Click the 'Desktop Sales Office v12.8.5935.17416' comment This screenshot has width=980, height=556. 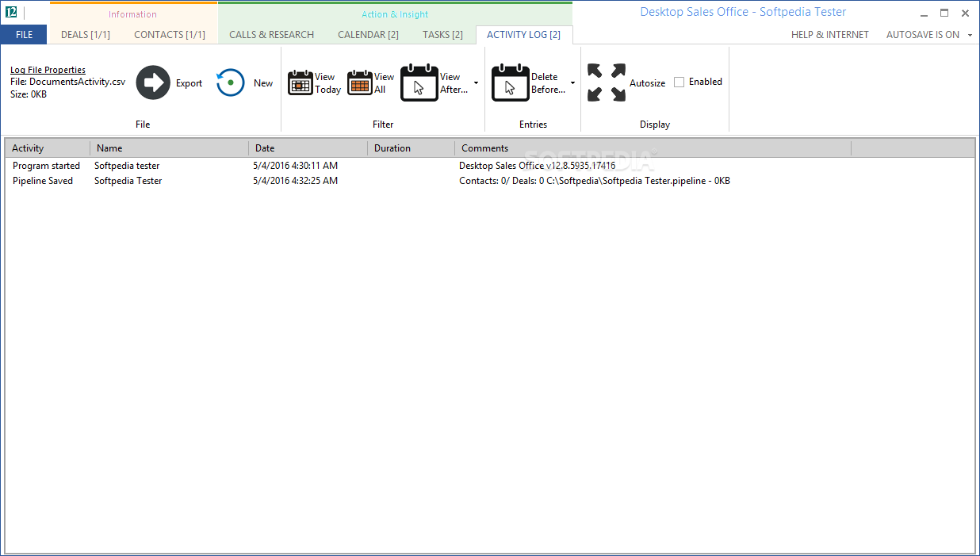pyautogui.click(x=537, y=166)
